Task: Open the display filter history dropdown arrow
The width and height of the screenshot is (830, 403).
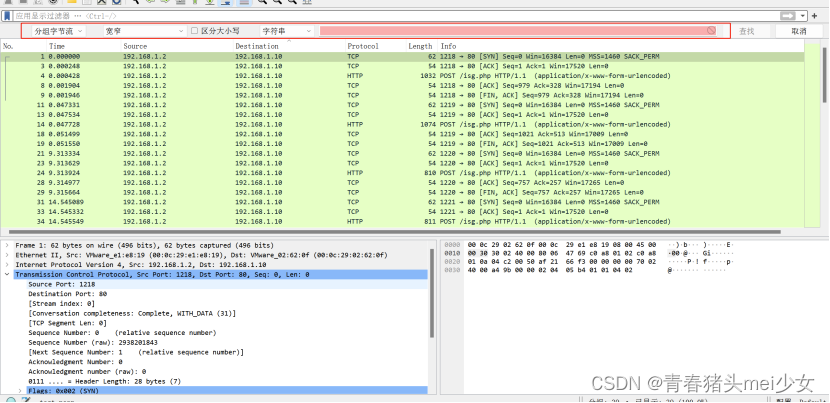Action: tap(804, 16)
